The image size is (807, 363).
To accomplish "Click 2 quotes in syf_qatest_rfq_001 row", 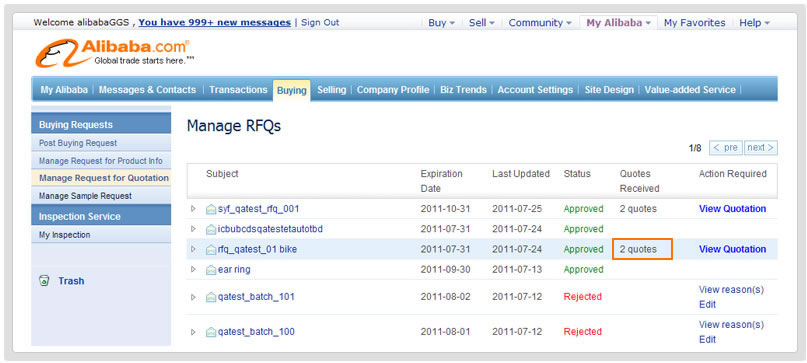I will click(x=638, y=209).
